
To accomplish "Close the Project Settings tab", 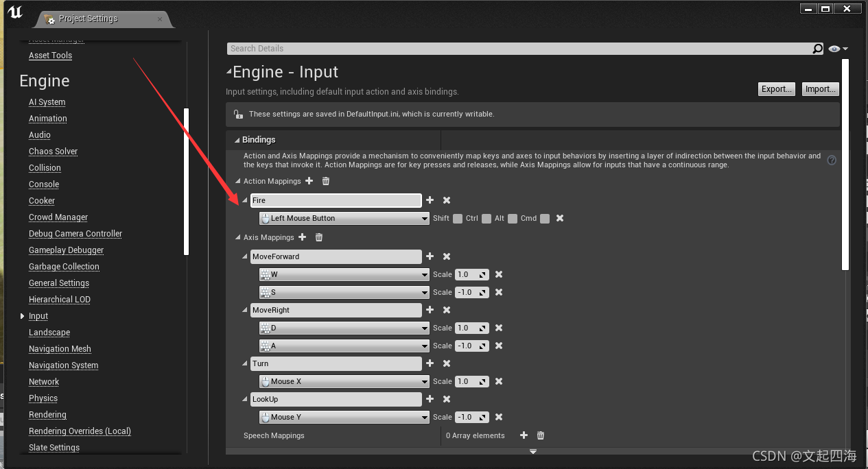I will (160, 19).
